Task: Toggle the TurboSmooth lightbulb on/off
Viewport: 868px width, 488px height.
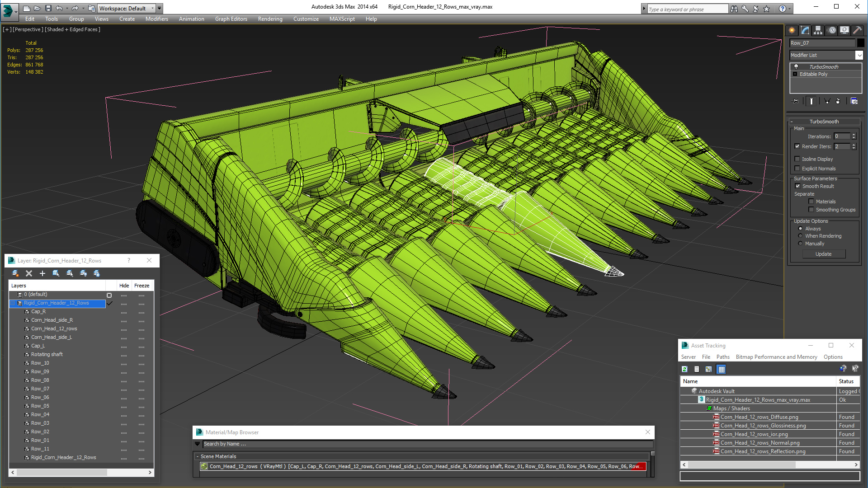Action: pos(796,66)
